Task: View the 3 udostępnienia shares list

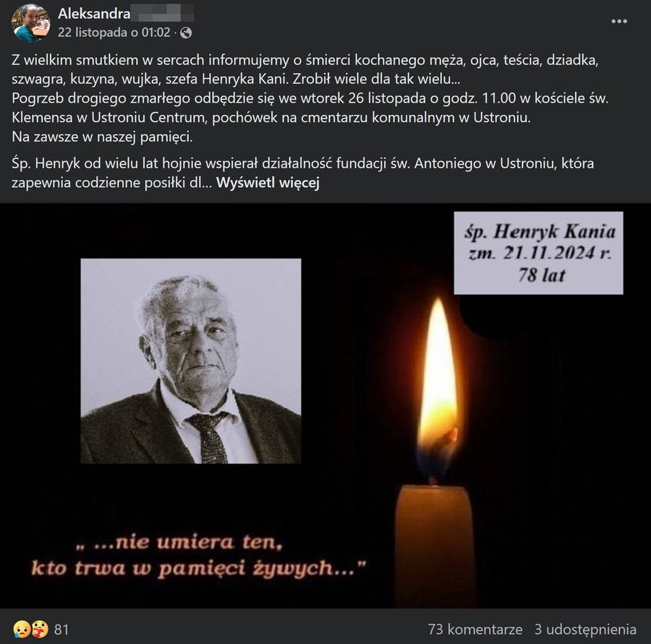Action: [585, 629]
